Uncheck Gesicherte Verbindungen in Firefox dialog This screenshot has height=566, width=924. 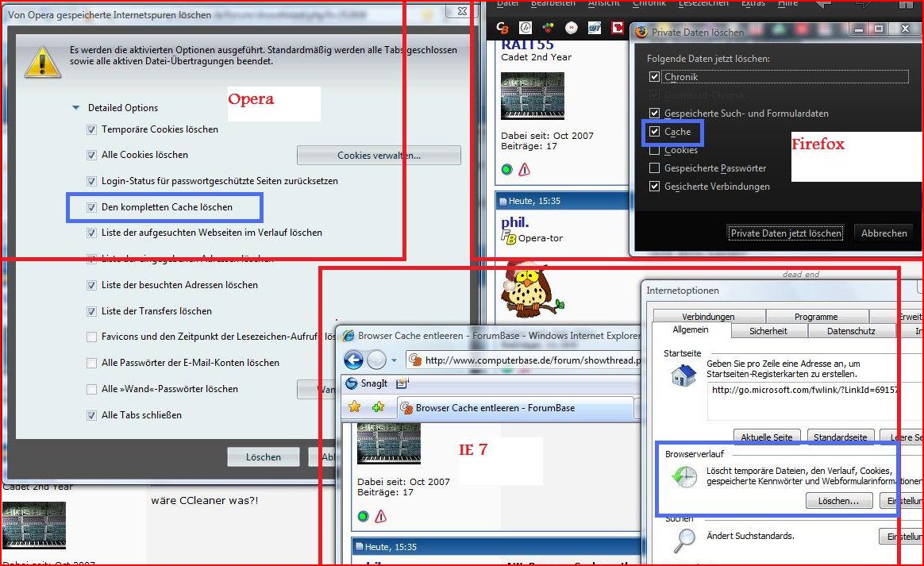coord(654,187)
